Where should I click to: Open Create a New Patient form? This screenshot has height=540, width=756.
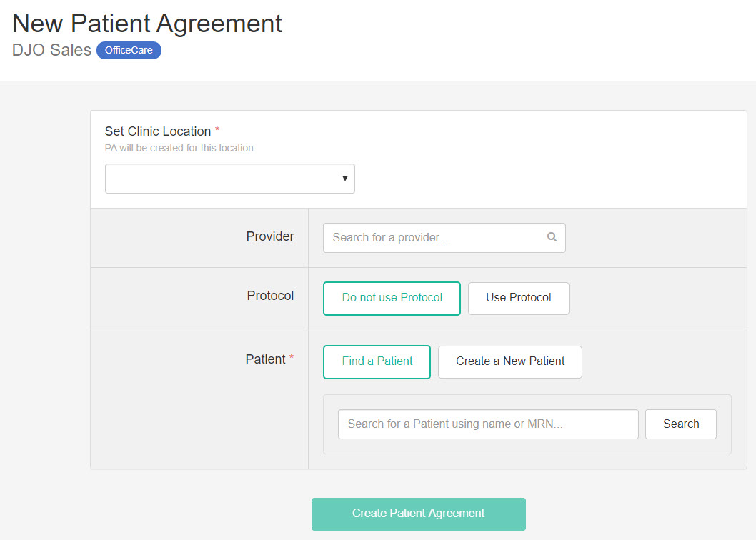click(509, 361)
